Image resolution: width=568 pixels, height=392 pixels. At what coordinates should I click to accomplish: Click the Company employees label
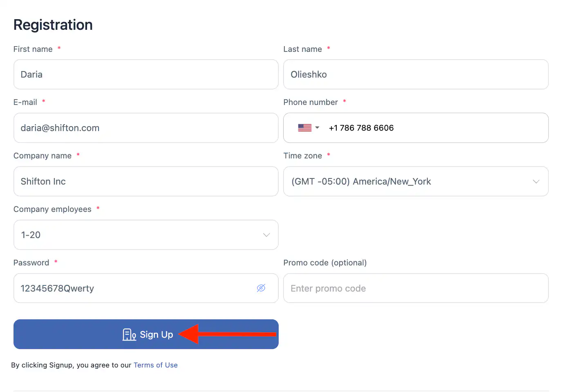point(52,209)
